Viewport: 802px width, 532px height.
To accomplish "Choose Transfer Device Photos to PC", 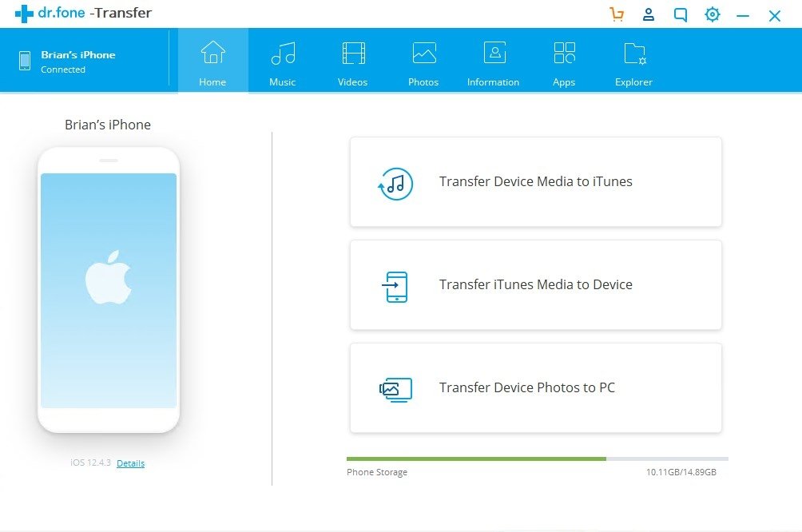I will point(535,387).
